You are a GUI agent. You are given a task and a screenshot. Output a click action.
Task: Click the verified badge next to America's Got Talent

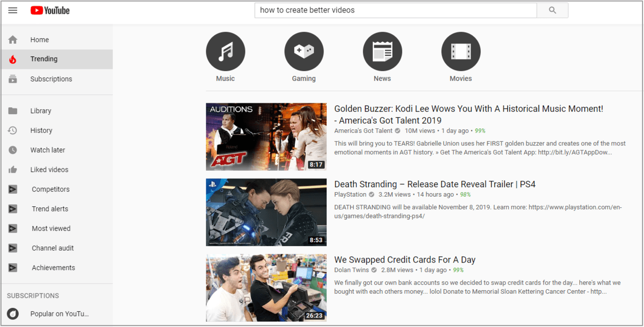(397, 131)
